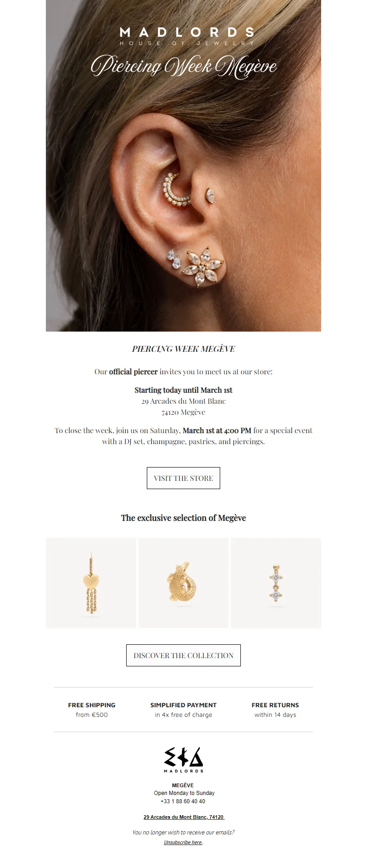Click the PIERCING WEEK MEGÈVE heading
This screenshot has width=367, height=868.
point(183,349)
